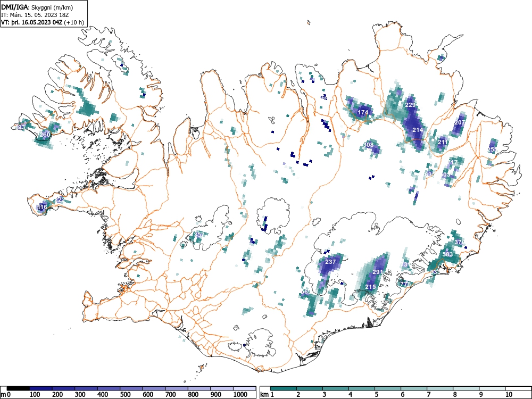Click the 'm 0' label on the metres legend

click(5, 395)
